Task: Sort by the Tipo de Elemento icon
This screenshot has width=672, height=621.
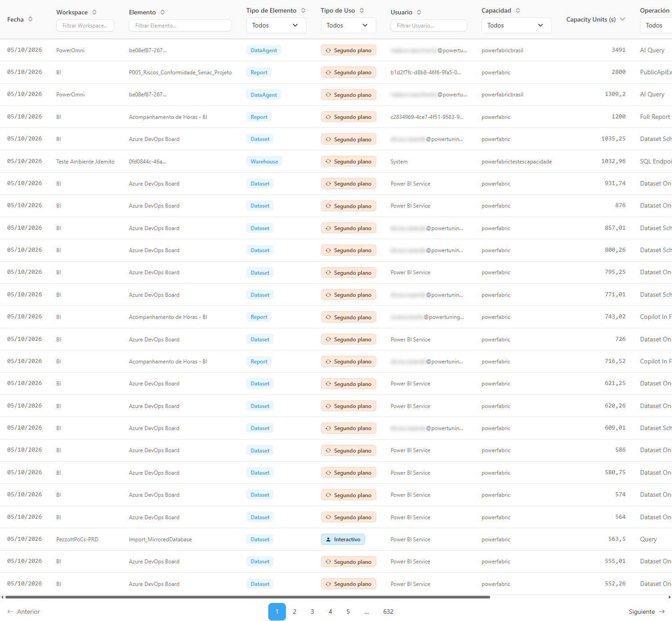Action: [x=303, y=10]
